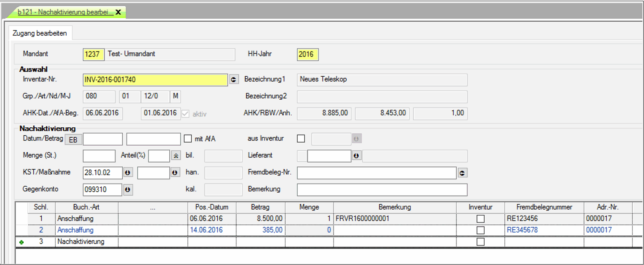Click the Menge (St.) input field
This screenshot has width=644, height=265.
[99, 156]
